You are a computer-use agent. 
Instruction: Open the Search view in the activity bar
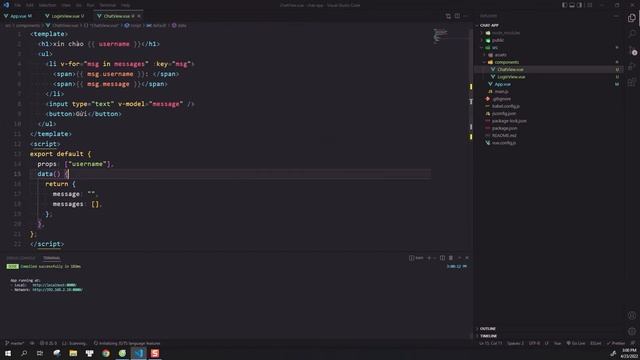tap(632, 34)
